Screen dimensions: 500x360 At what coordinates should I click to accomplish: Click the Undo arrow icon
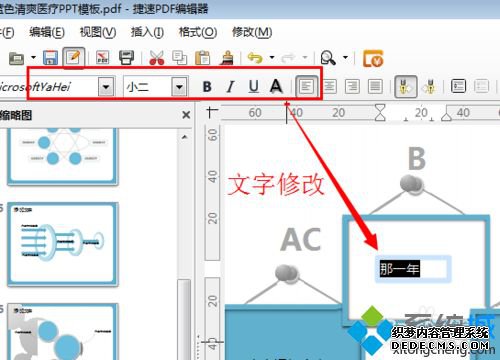point(255,58)
